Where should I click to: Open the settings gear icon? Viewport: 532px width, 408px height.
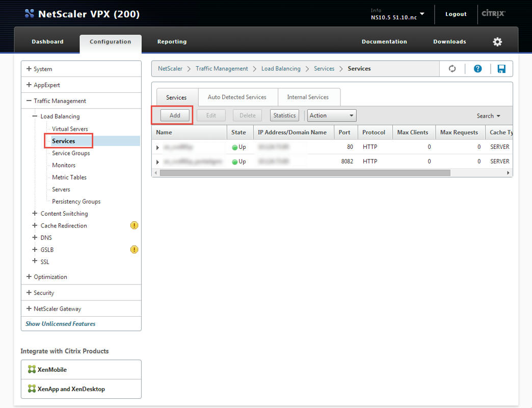click(497, 42)
